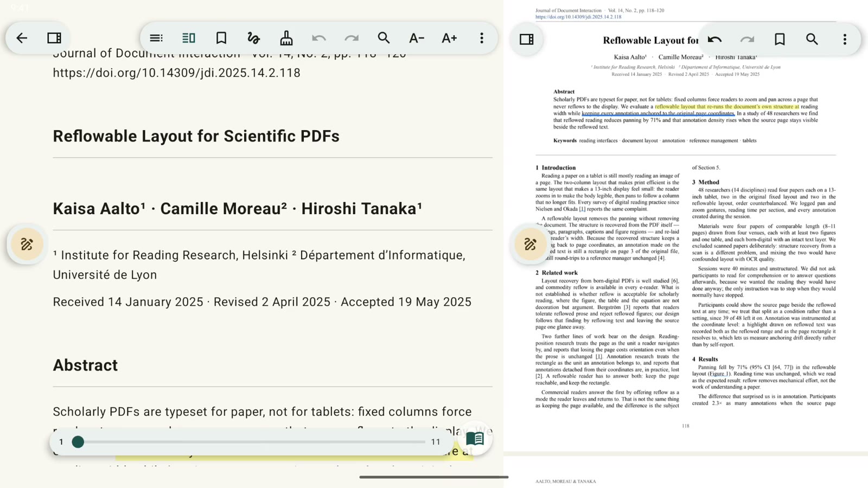Select the underlined annotation in PDF abstract
Screen dimensions: 868x488
click(658, 113)
